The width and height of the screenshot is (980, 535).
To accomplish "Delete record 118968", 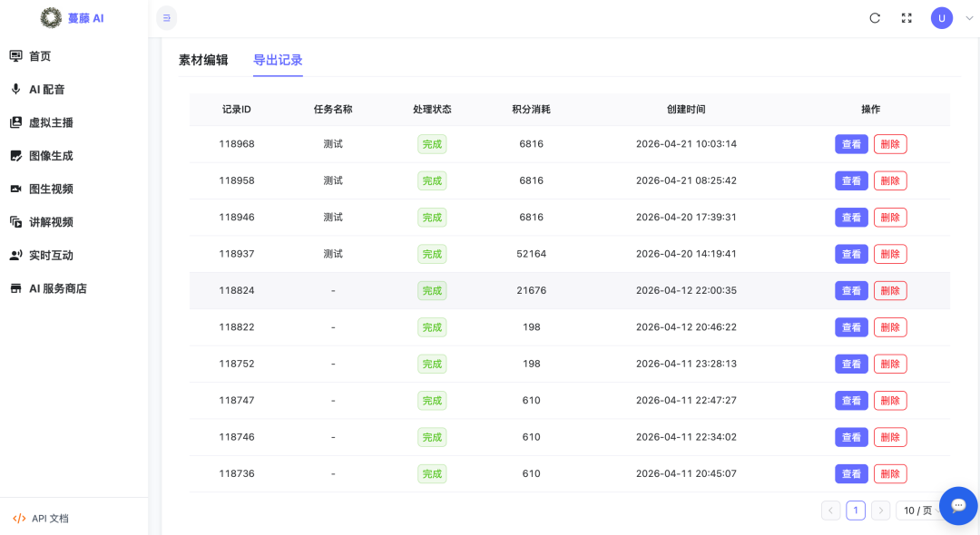I will [890, 144].
